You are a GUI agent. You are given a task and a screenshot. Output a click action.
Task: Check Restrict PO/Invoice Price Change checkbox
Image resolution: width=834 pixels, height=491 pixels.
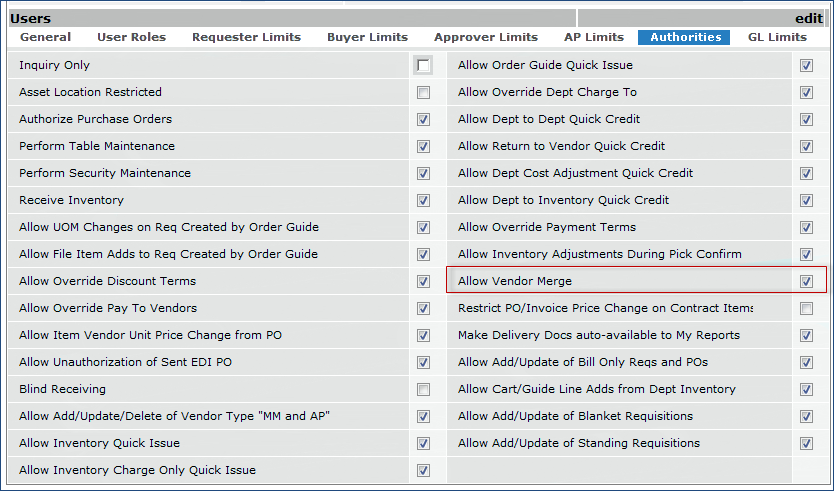[807, 309]
